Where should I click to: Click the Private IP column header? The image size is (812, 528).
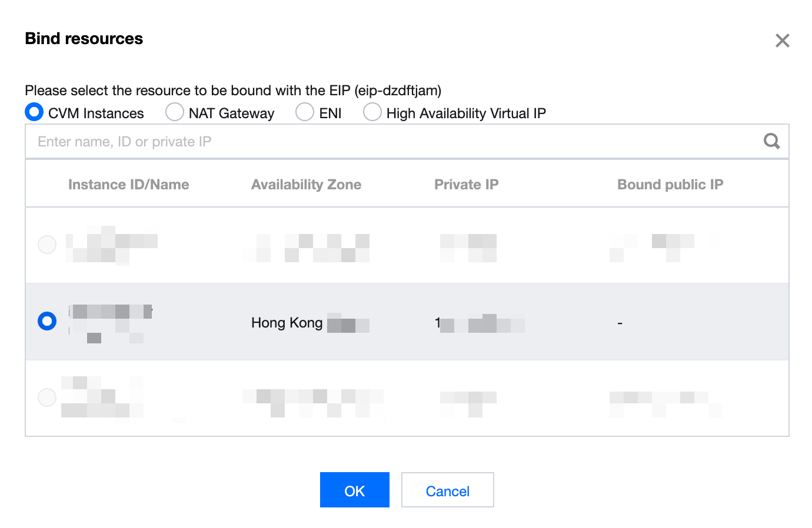click(467, 185)
